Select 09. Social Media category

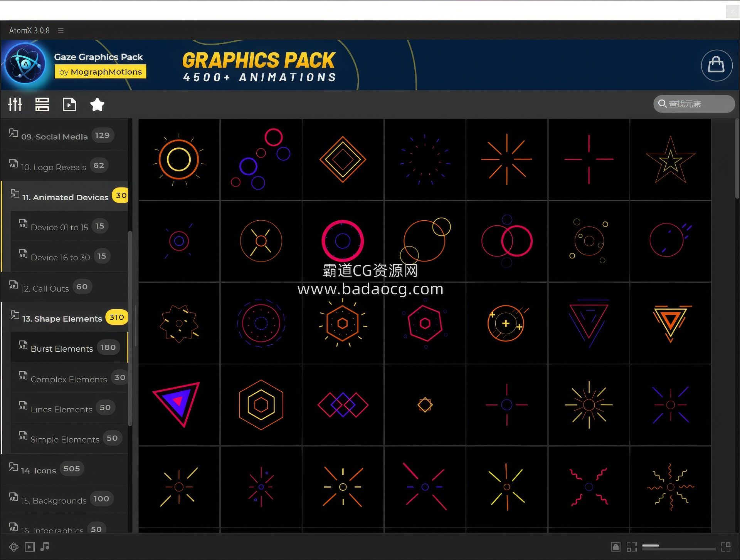pos(64,135)
